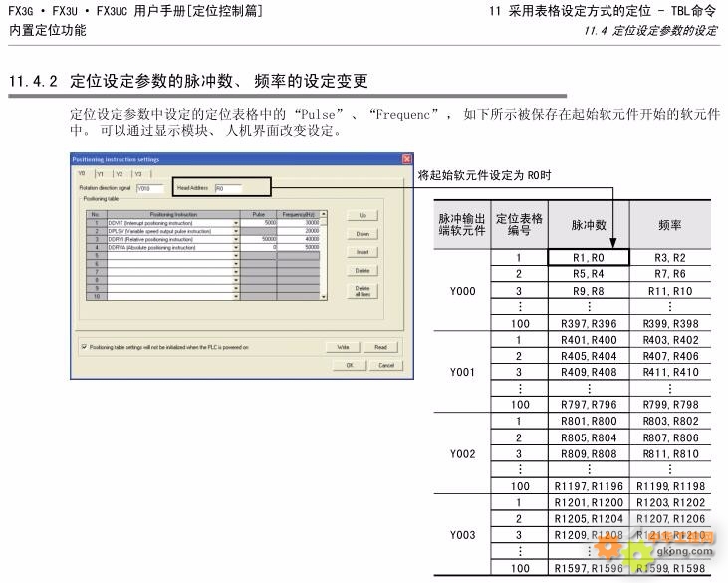Select the Frequency cell 20000 in row 2
Screen dimensions: 728x583
coord(298,231)
